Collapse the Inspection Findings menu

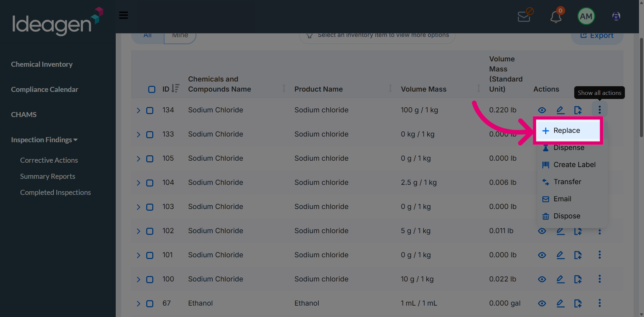(x=44, y=140)
